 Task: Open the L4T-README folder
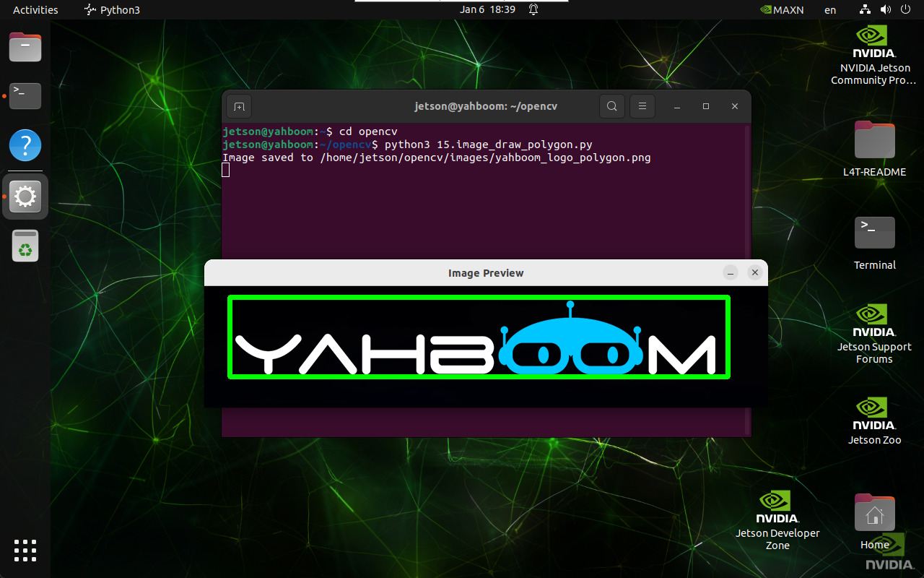[x=874, y=149]
